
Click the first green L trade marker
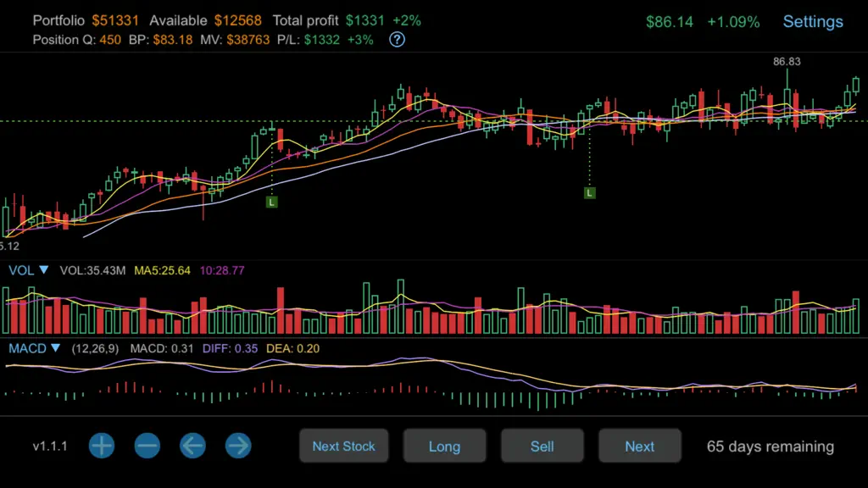point(271,202)
